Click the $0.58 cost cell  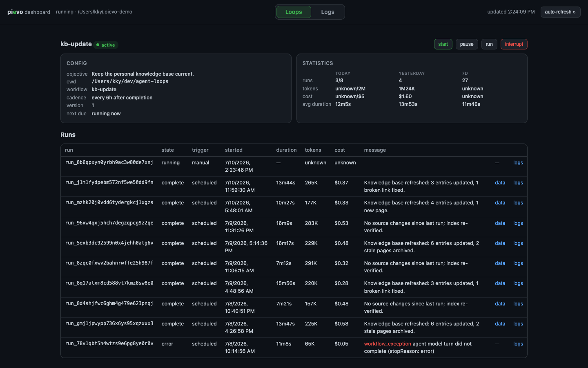click(341, 324)
